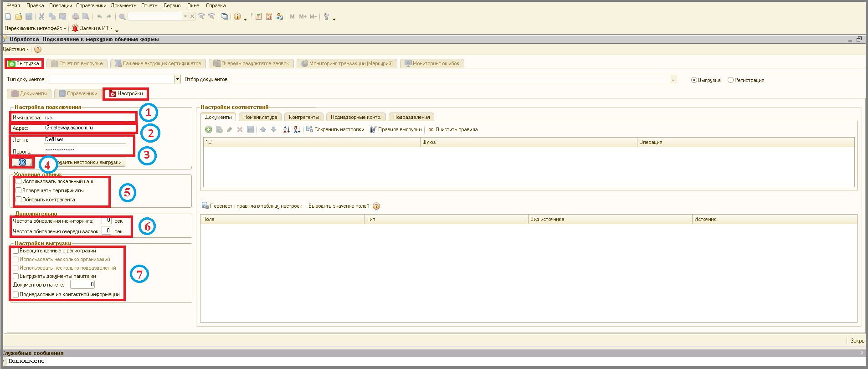Image resolution: width=868 pixels, height=369 pixels.
Task: Click the Find next icon
Action: [x=201, y=16]
